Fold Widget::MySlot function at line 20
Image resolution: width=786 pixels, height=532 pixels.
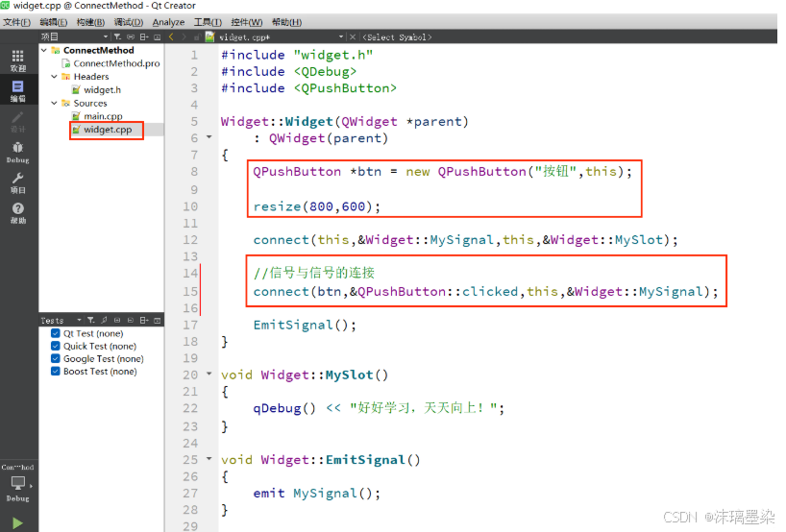click(209, 374)
